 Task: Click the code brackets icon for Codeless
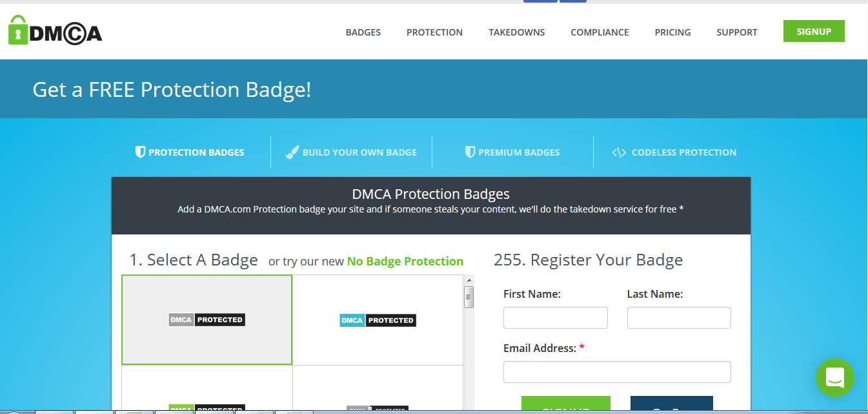point(619,152)
